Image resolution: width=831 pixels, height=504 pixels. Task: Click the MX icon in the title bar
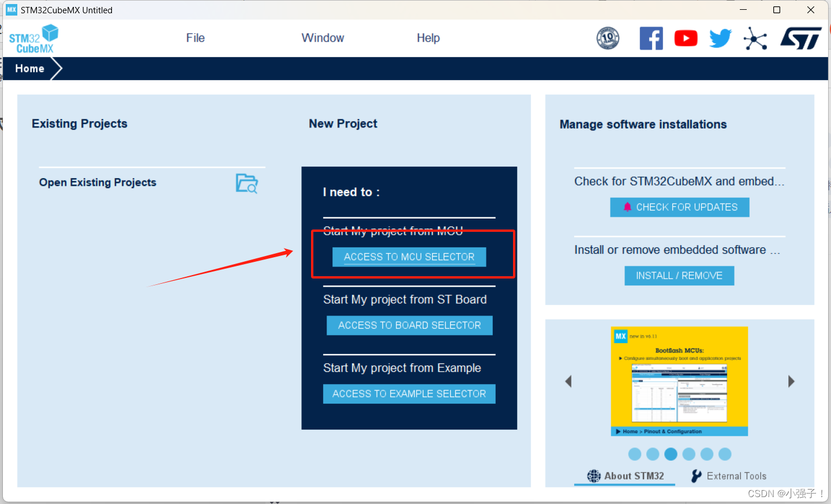(x=12, y=10)
